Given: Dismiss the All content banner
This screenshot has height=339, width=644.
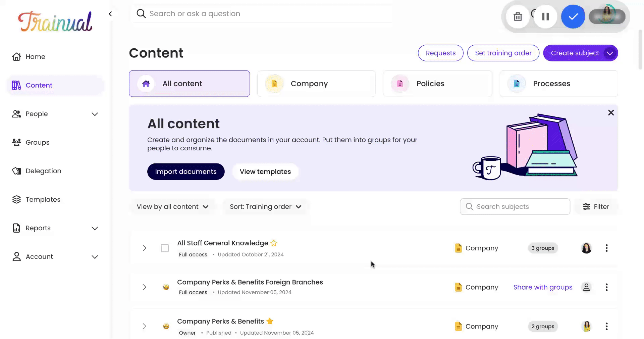Looking at the screenshot, I should tap(611, 113).
